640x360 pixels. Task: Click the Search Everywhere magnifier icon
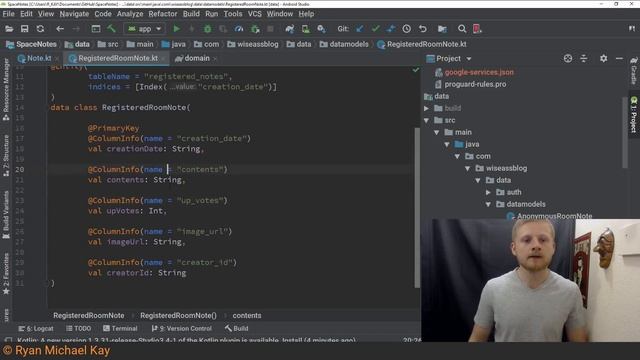coord(462,29)
